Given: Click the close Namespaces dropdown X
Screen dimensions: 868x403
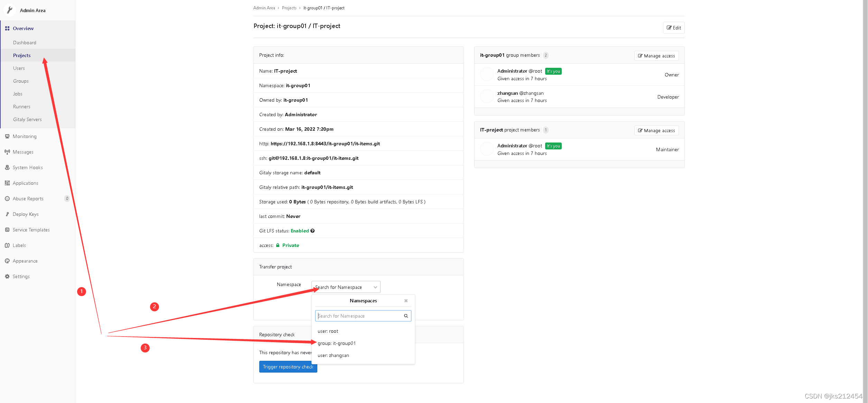Looking at the screenshot, I should click(406, 301).
